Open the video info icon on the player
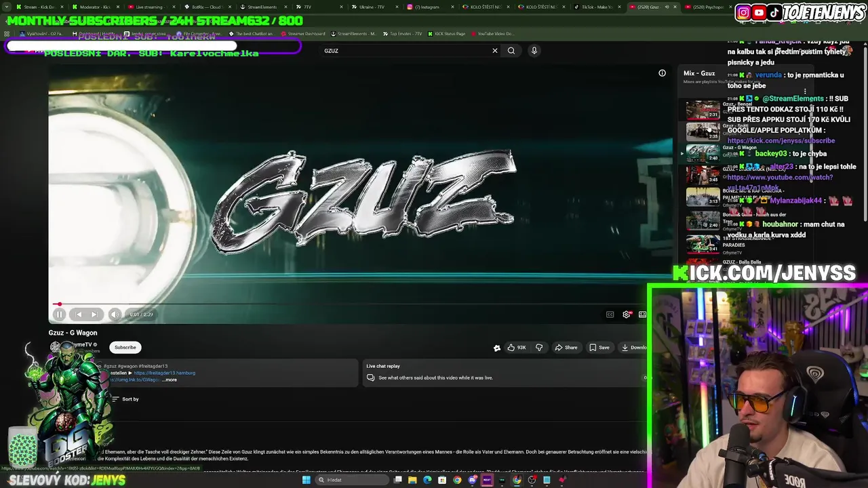The height and width of the screenshot is (488, 868). click(662, 73)
